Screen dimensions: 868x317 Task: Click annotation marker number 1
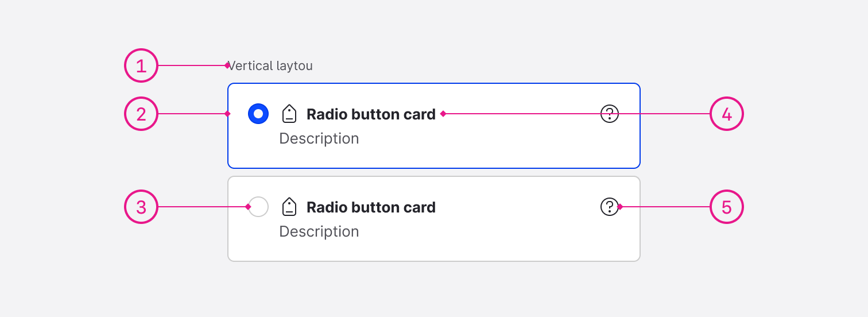141,65
